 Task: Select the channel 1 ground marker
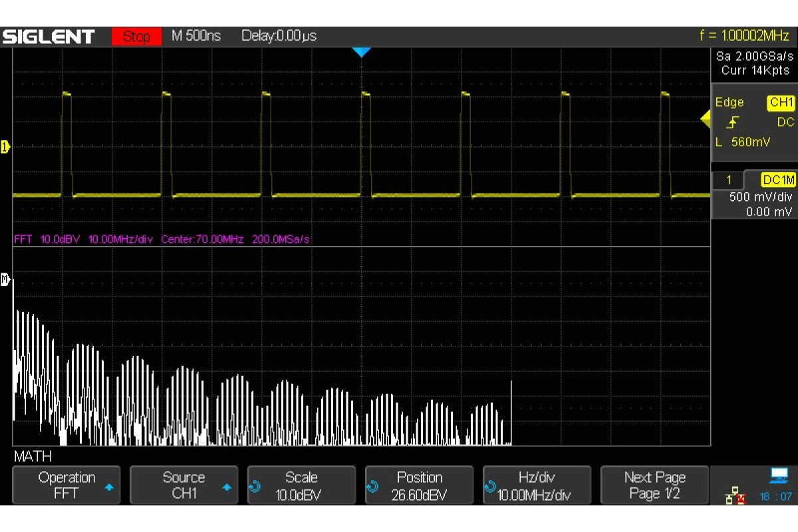click(x=6, y=147)
